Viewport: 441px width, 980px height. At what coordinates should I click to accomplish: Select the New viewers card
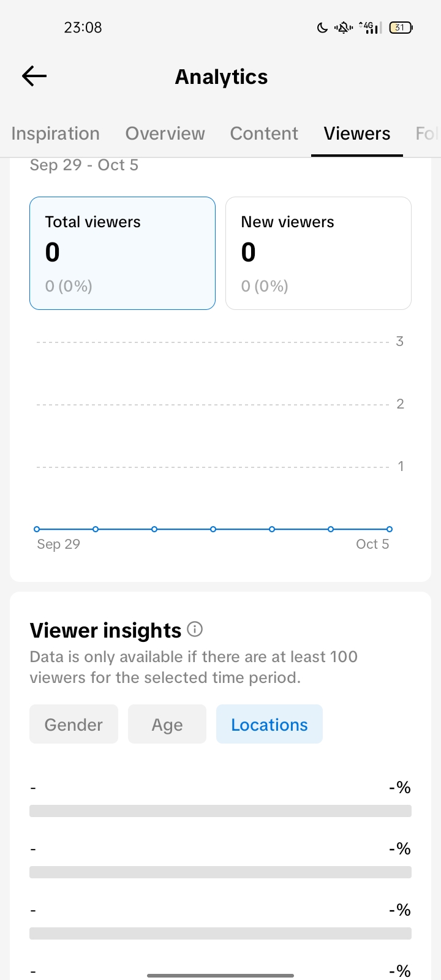318,253
